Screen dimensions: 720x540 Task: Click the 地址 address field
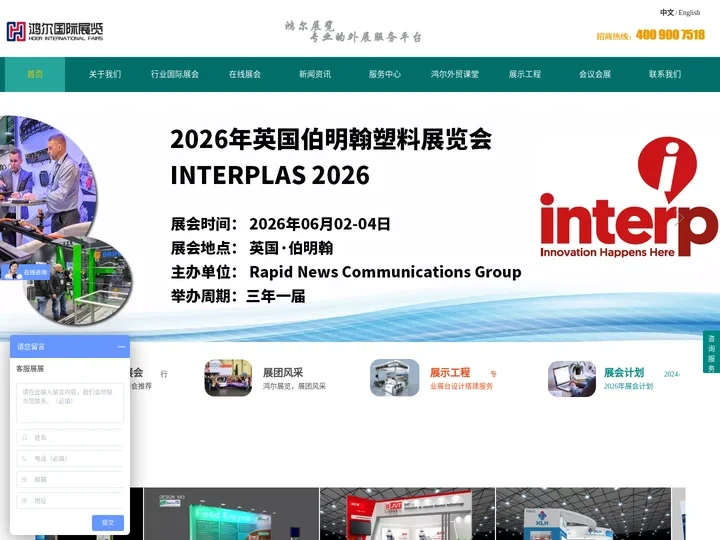(x=70, y=501)
